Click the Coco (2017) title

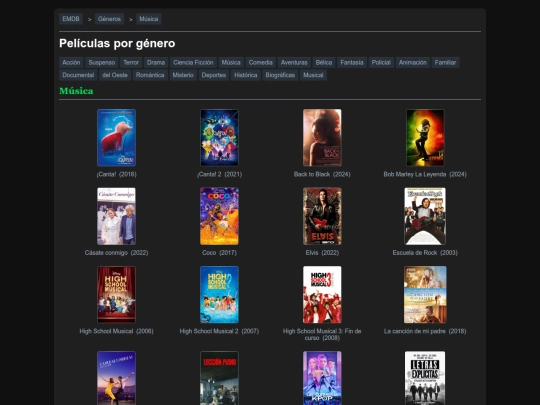(x=219, y=253)
